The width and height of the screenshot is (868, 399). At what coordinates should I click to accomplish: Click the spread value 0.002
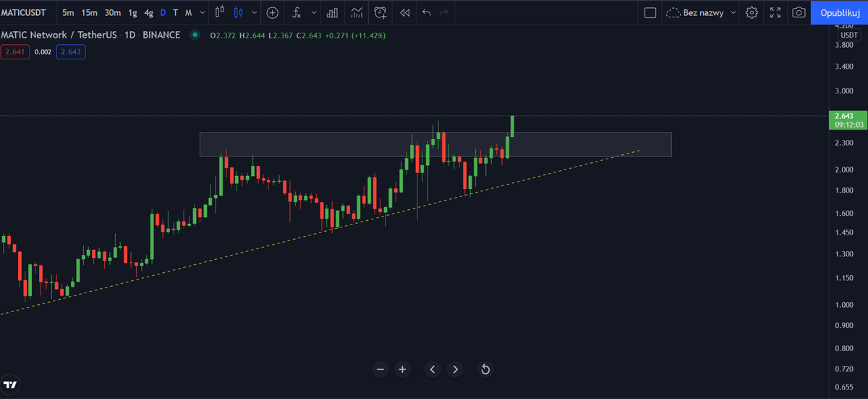(43, 52)
